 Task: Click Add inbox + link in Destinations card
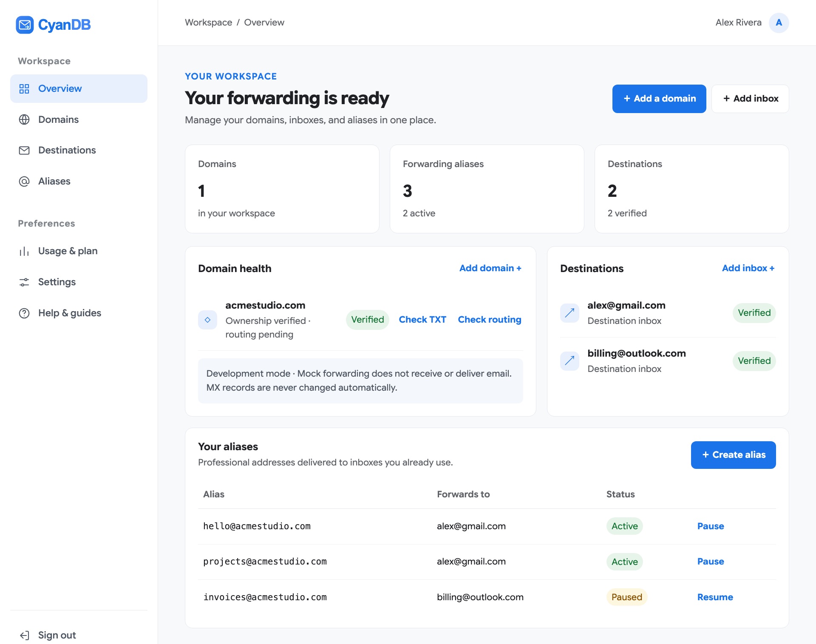point(748,268)
